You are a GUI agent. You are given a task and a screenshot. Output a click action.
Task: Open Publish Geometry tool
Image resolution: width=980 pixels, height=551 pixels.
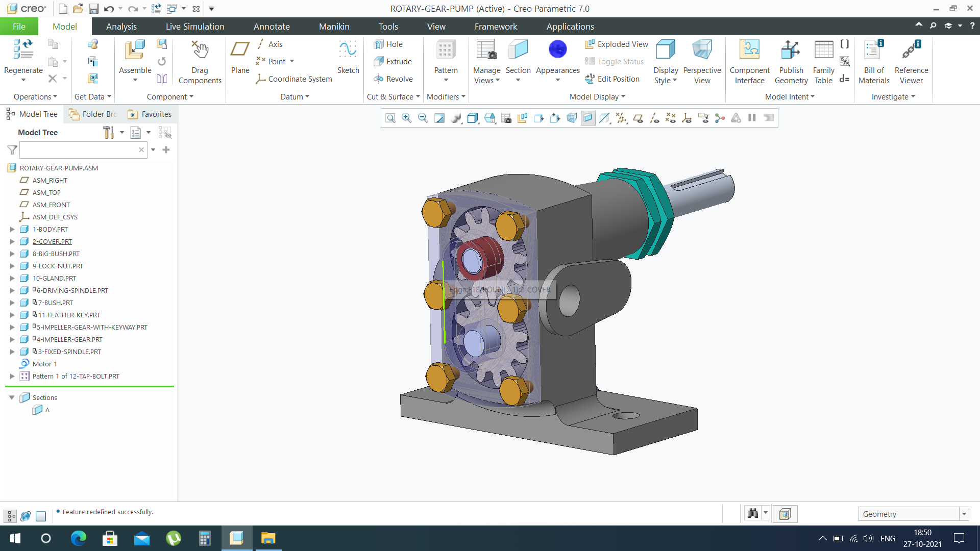point(791,51)
